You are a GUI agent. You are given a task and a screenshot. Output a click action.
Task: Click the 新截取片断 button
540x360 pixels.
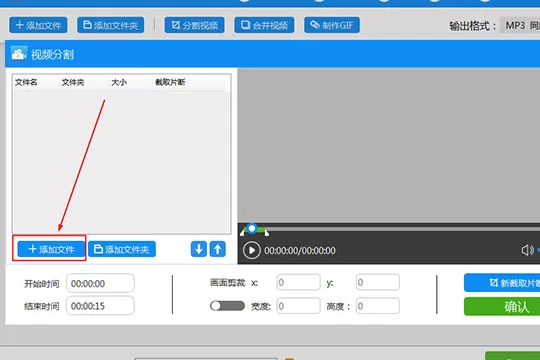(502, 283)
